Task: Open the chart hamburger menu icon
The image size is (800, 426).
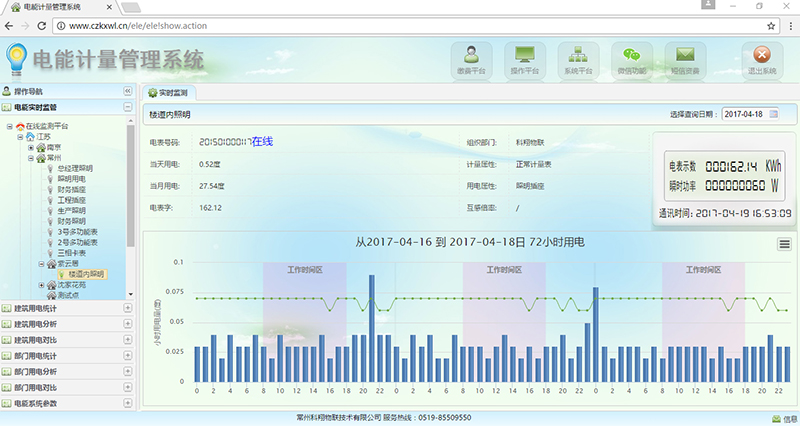Action: (785, 244)
